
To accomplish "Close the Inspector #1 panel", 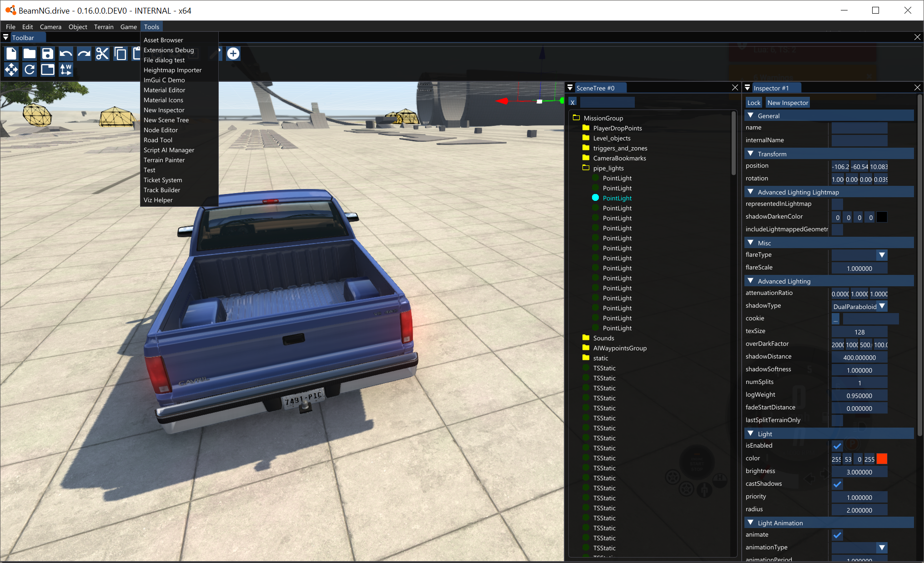I will [917, 88].
